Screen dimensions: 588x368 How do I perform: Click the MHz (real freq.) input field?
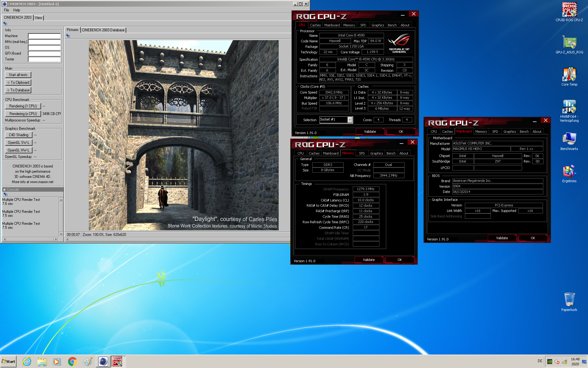pos(44,42)
